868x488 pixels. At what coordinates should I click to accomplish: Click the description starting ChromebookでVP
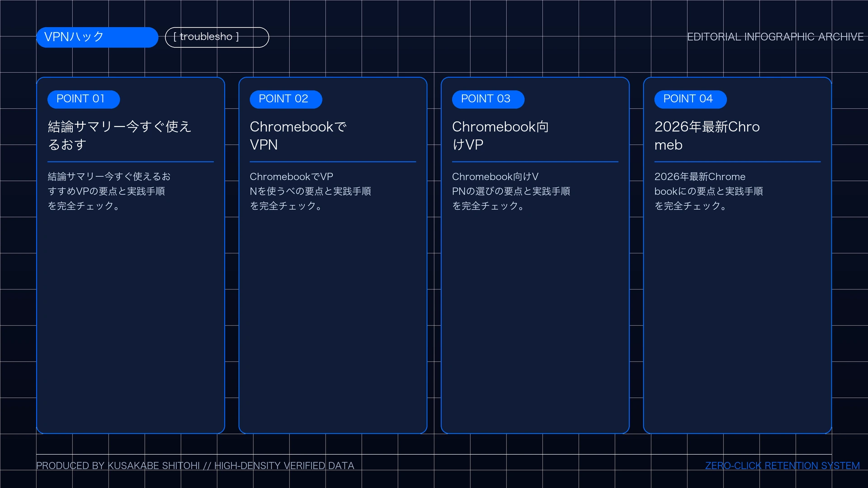pos(311,191)
